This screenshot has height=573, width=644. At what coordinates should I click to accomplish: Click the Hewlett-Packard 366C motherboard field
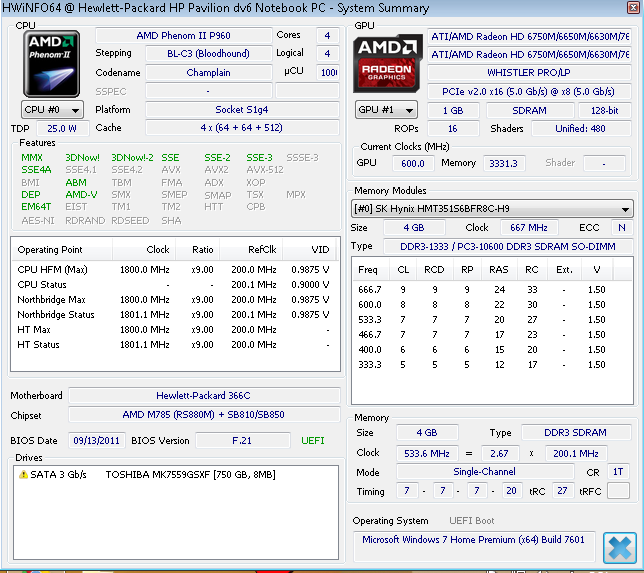[204, 396]
